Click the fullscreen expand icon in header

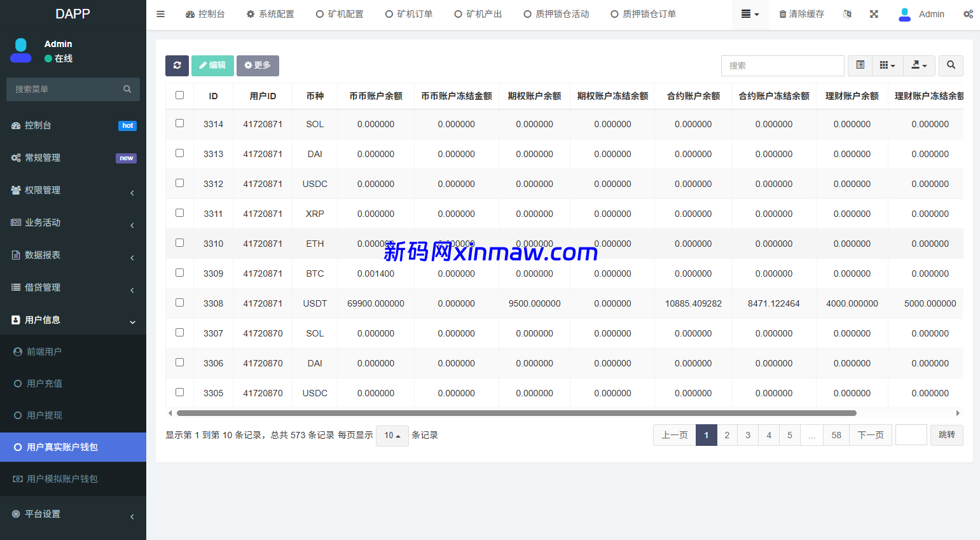874,14
